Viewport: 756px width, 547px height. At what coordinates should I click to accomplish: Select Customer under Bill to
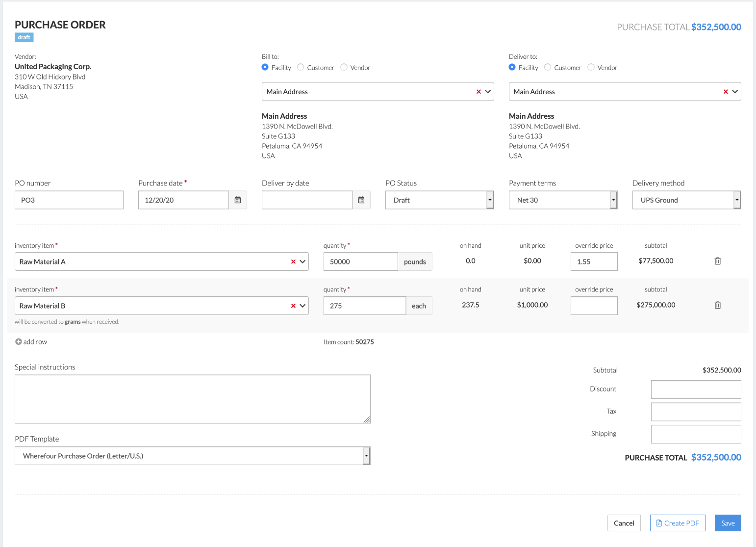(x=301, y=67)
